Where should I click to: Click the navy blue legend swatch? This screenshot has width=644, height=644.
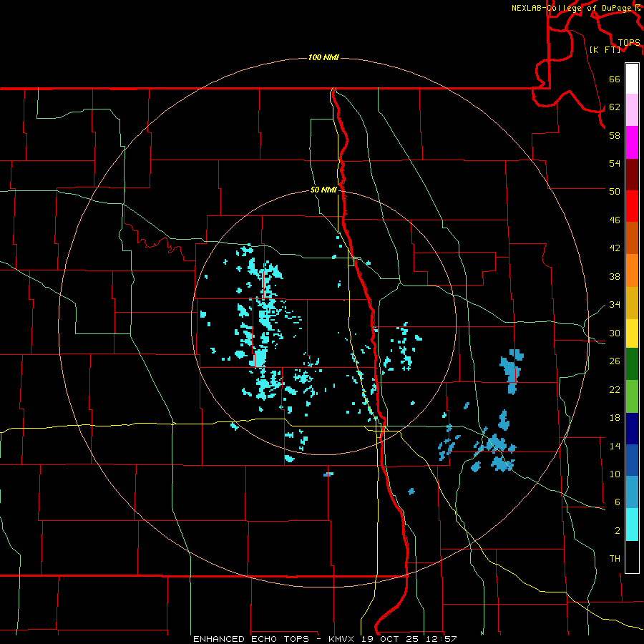click(632, 429)
